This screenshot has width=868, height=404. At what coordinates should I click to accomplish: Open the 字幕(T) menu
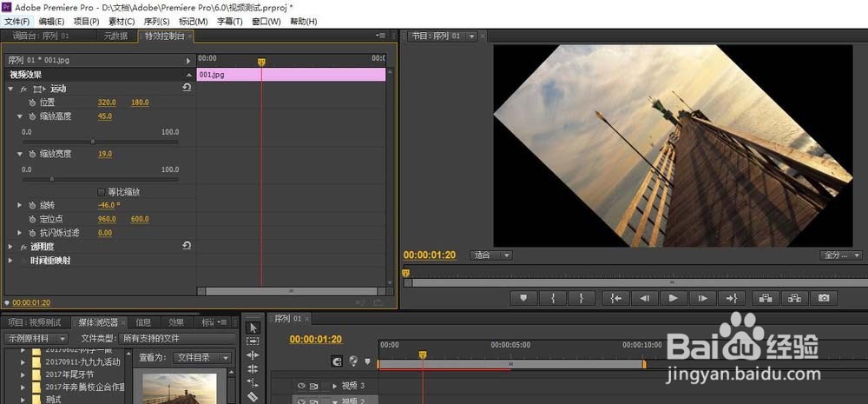(x=230, y=22)
